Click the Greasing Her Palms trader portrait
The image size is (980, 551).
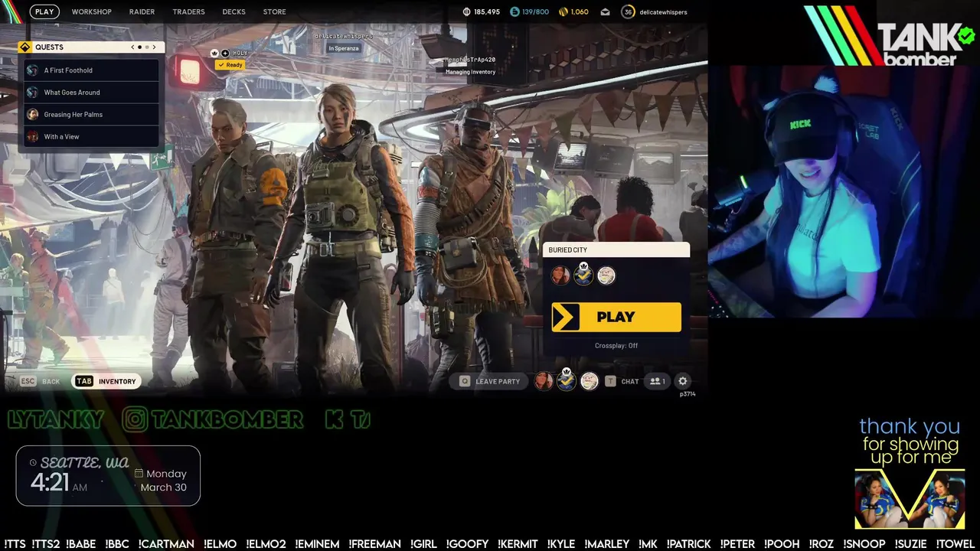(32, 115)
